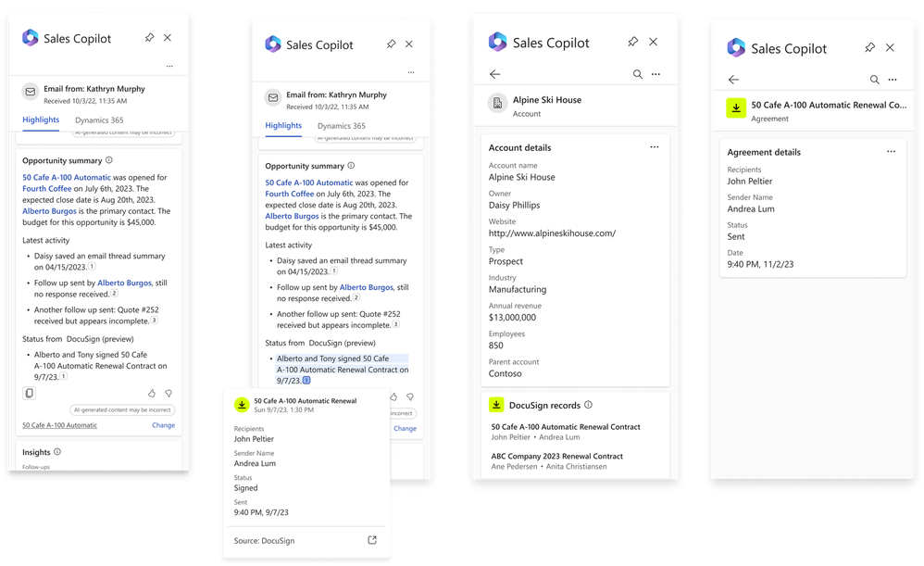Search in the Agreement panel
Screen dimensions: 924x566
click(x=875, y=80)
